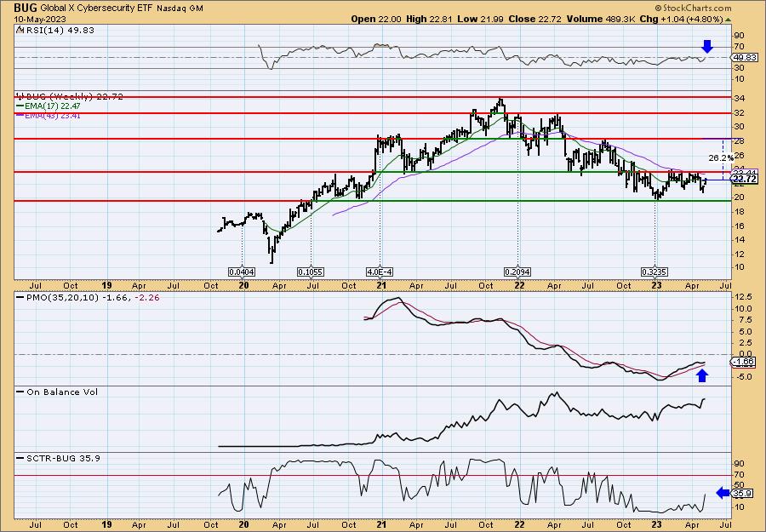Select the Global X Cybersecurity ETF name
The height and width of the screenshot is (532, 766).
pos(97,9)
